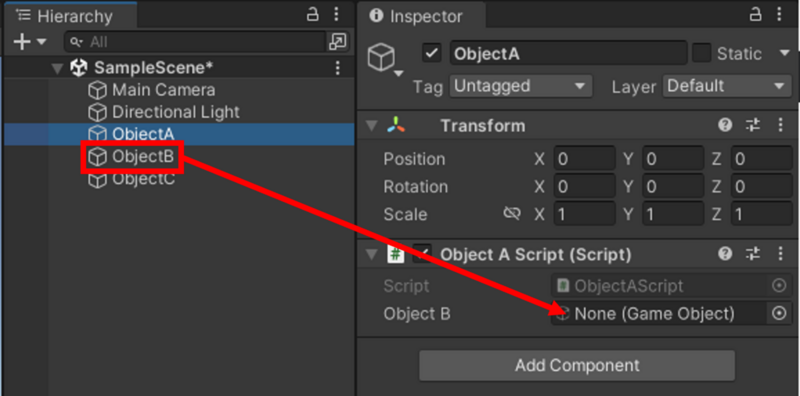Click the Hierarchy panel lock icon

(312, 15)
